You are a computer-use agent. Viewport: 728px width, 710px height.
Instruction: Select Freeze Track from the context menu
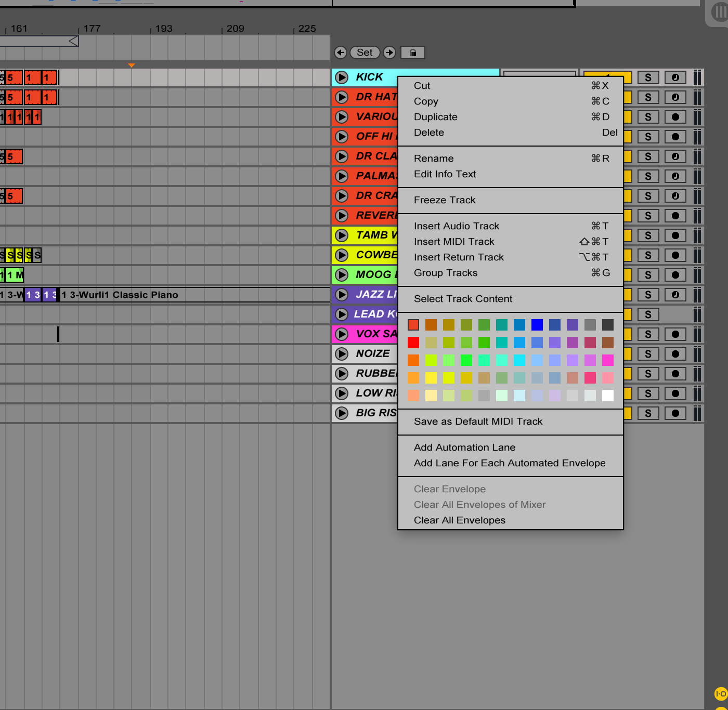[x=445, y=200]
